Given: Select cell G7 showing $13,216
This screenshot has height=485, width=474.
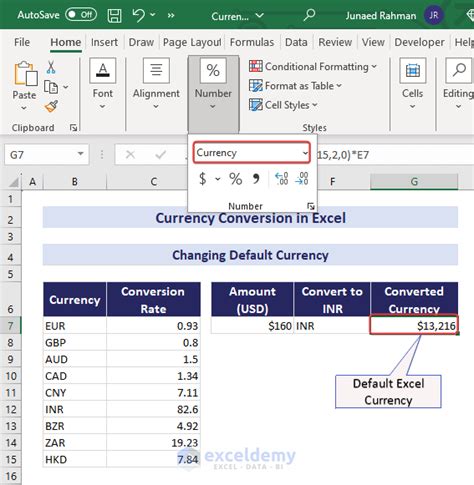Looking at the screenshot, I should click(414, 325).
